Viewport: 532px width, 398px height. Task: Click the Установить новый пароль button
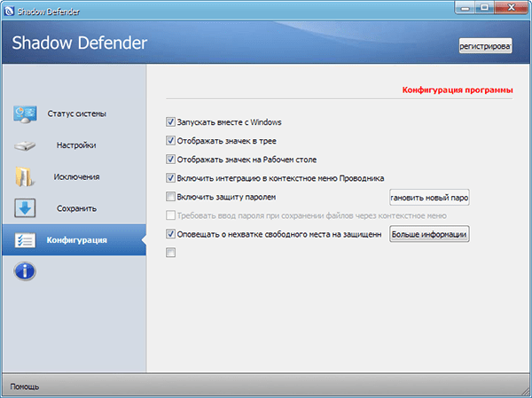click(429, 198)
